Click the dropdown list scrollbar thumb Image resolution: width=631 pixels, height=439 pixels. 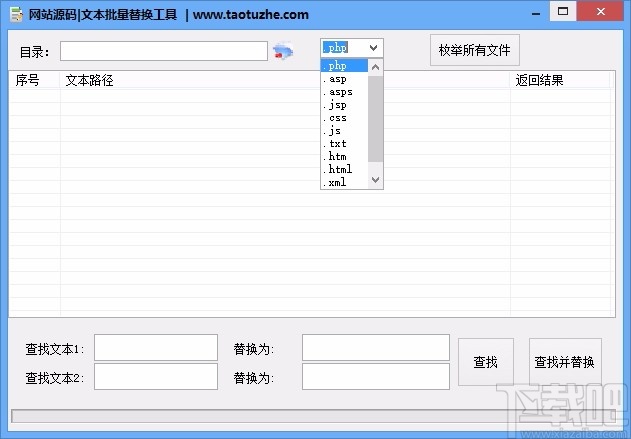(375, 119)
